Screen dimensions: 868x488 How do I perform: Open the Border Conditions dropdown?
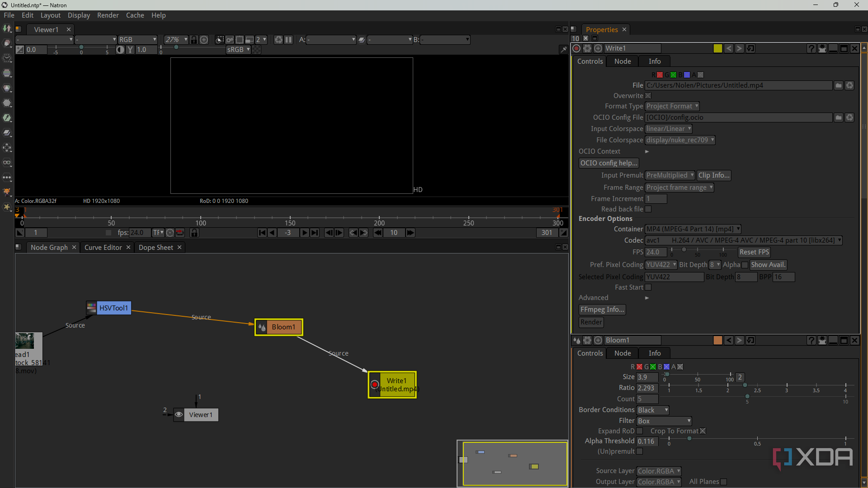point(653,410)
